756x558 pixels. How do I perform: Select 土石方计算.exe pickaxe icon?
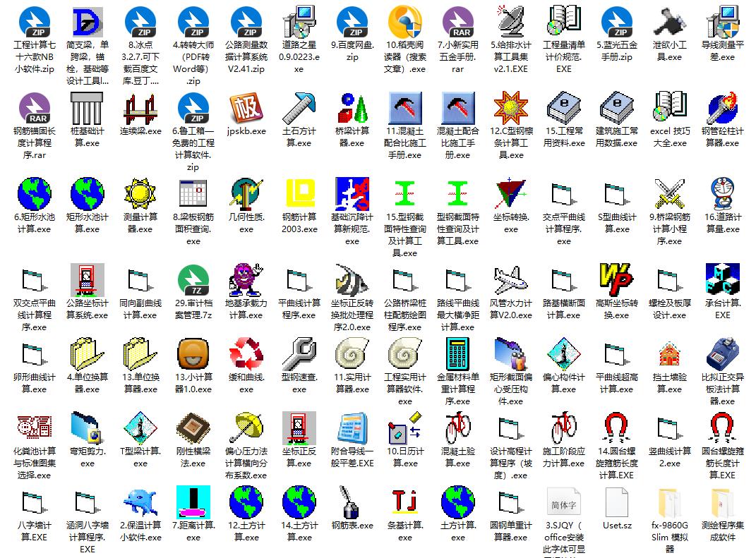click(299, 109)
